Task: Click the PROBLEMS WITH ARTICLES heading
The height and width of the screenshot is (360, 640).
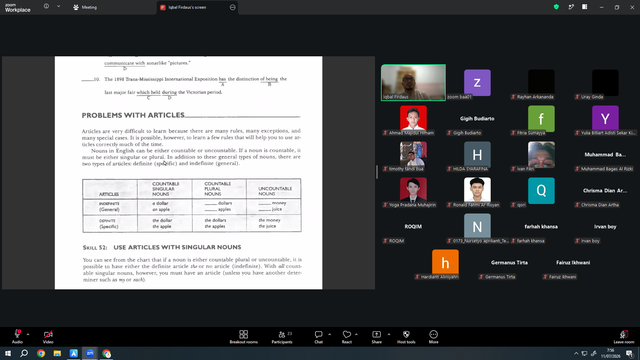Action: click(133, 115)
